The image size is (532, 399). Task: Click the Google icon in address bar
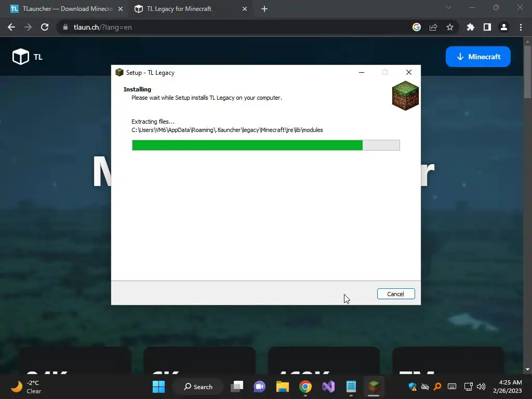(x=417, y=27)
